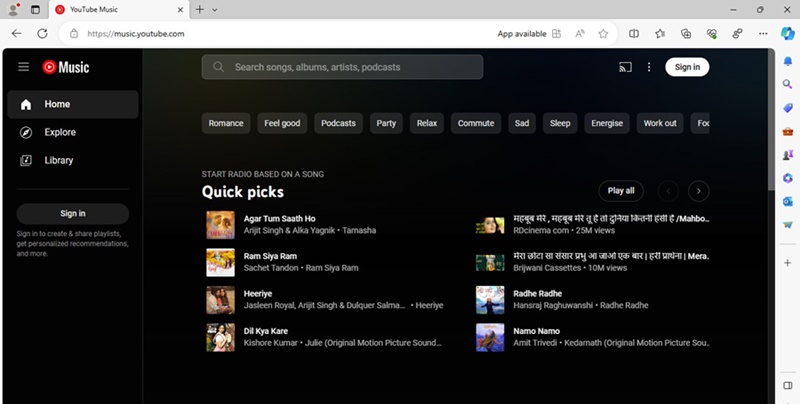Open Browser essentials heart icon
The height and width of the screenshot is (404, 800).
click(712, 34)
